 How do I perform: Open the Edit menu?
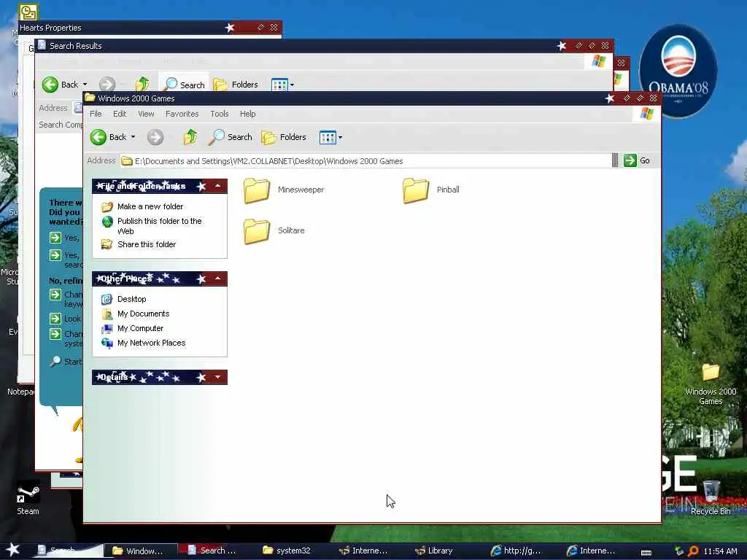click(120, 114)
